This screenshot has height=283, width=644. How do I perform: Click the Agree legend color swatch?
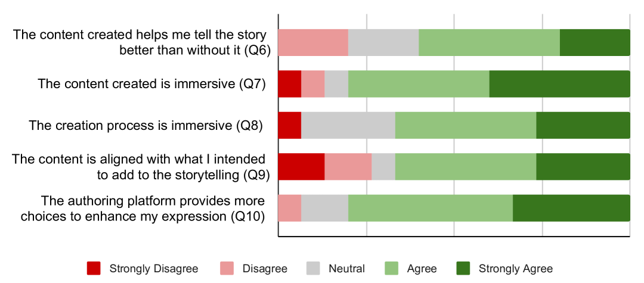click(392, 269)
